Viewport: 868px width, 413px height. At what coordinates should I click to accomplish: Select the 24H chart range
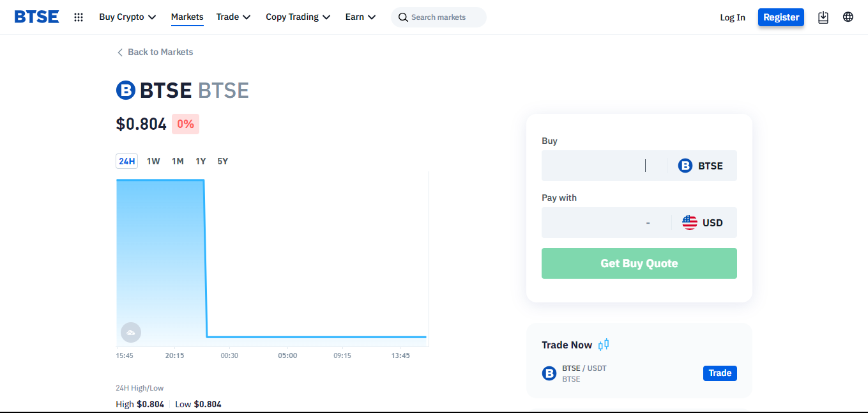[127, 161]
